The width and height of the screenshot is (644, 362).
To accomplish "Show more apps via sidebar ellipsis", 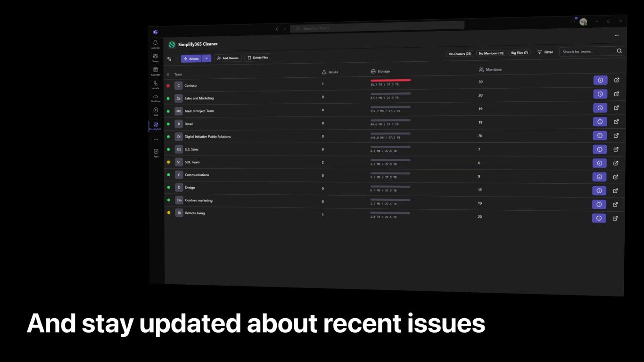I will [156, 140].
